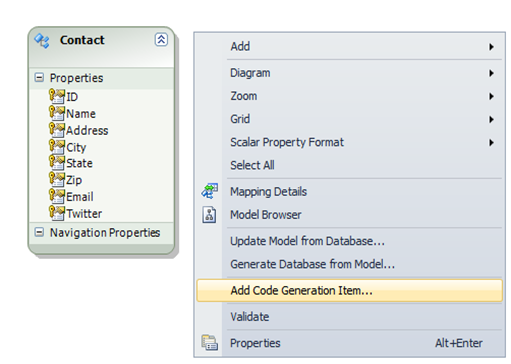511x364 pixels.
Task: Choose Validate
Action: 349,317
